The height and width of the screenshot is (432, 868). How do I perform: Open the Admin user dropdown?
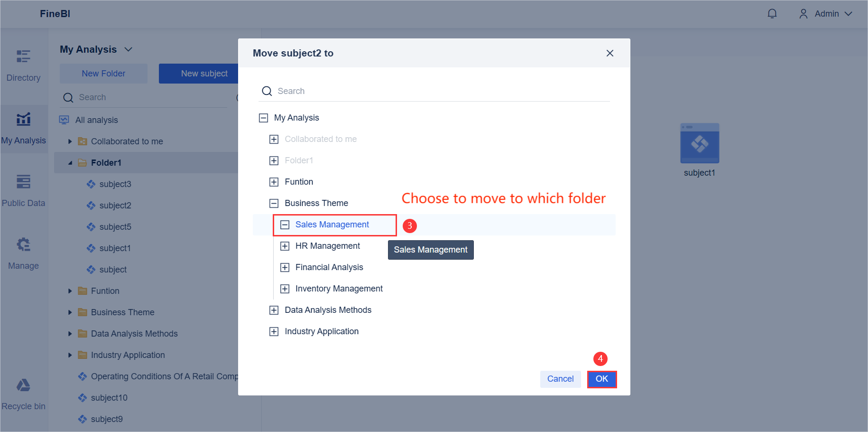coord(826,14)
